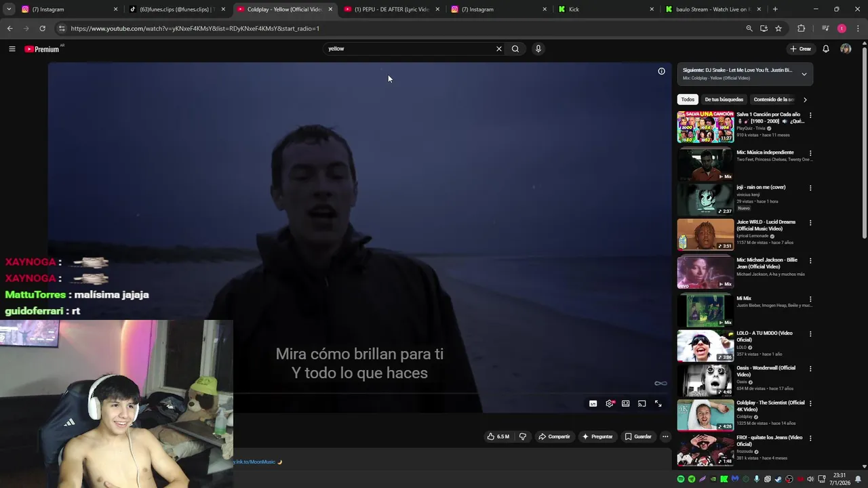Viewport: 868px width, 488px height.
Task: Switch to PEPU - DE AFTER tab
Action: (392, 9)
